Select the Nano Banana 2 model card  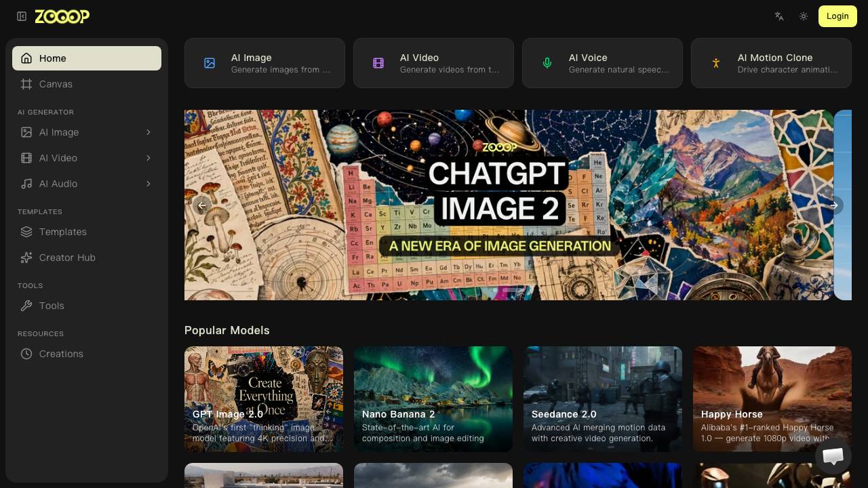[433, 399]
